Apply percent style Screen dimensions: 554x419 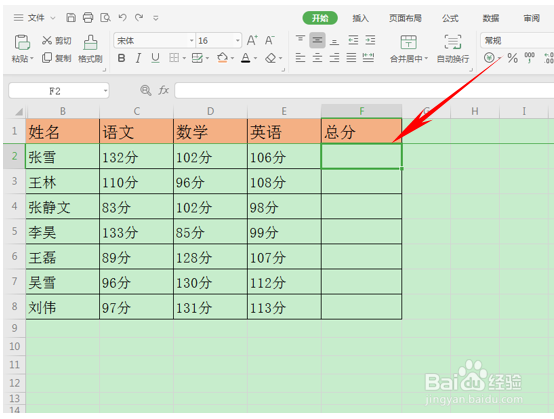click(x=512, y=58)
